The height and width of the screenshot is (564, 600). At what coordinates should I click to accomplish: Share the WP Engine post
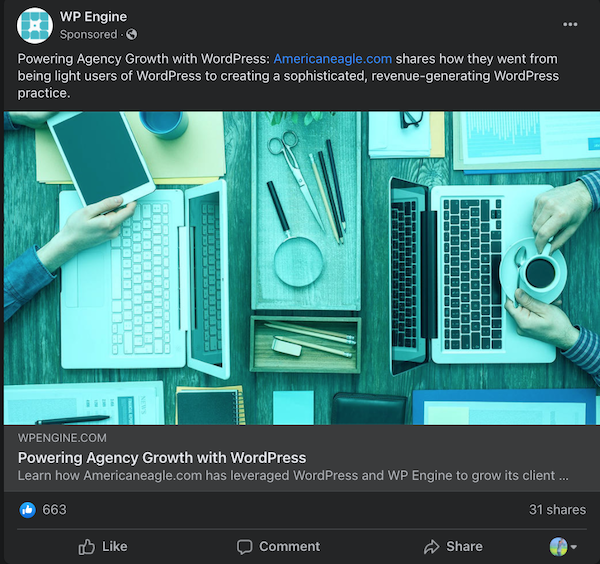click(453, 547)
